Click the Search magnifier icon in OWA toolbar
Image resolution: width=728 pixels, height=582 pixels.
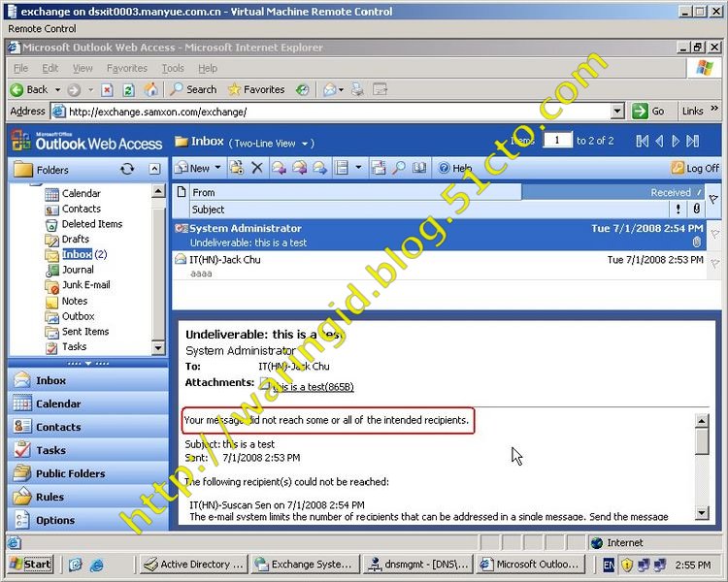point(399,168)
